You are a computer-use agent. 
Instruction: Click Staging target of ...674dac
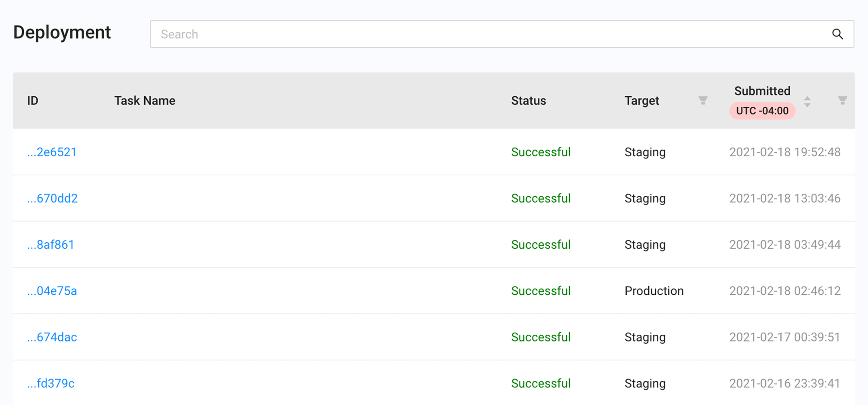(x=645, y=338)
